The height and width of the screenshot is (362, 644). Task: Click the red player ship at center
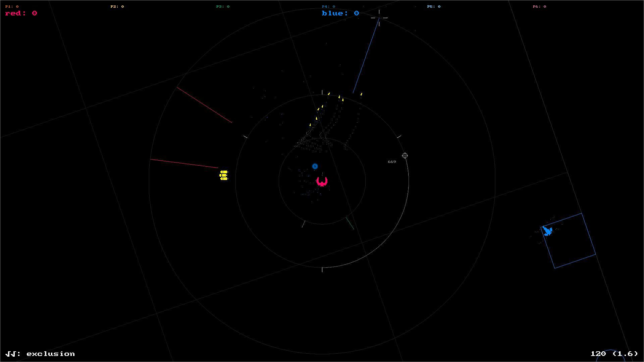pyautogui.click(x=322, y=181)
